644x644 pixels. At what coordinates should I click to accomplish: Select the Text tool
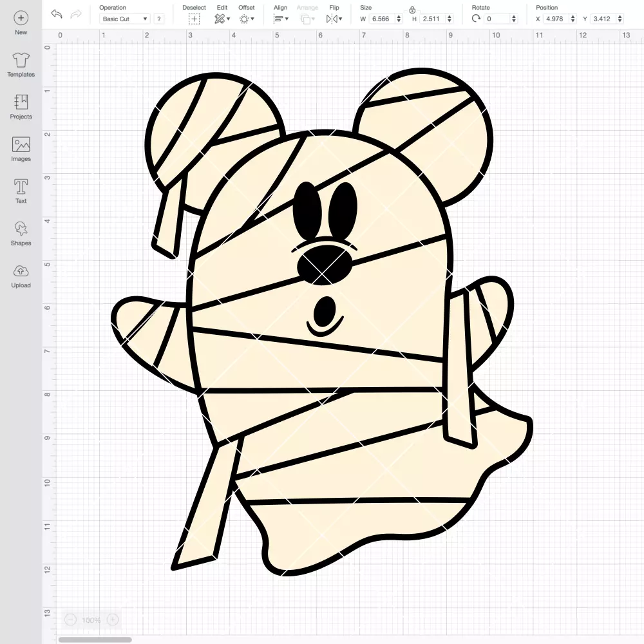pyautogui.click(x=21, y=187)
